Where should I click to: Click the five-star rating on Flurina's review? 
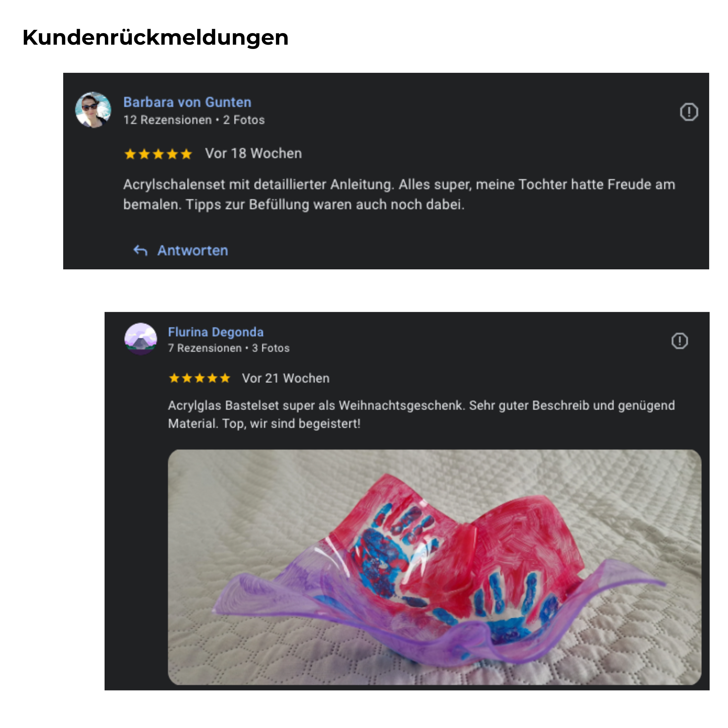[x=199, y=378]
